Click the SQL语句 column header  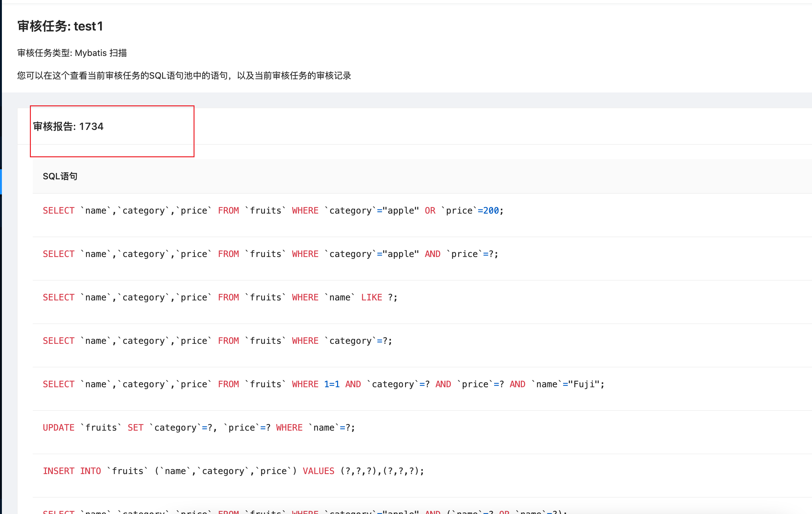point(60,176)
